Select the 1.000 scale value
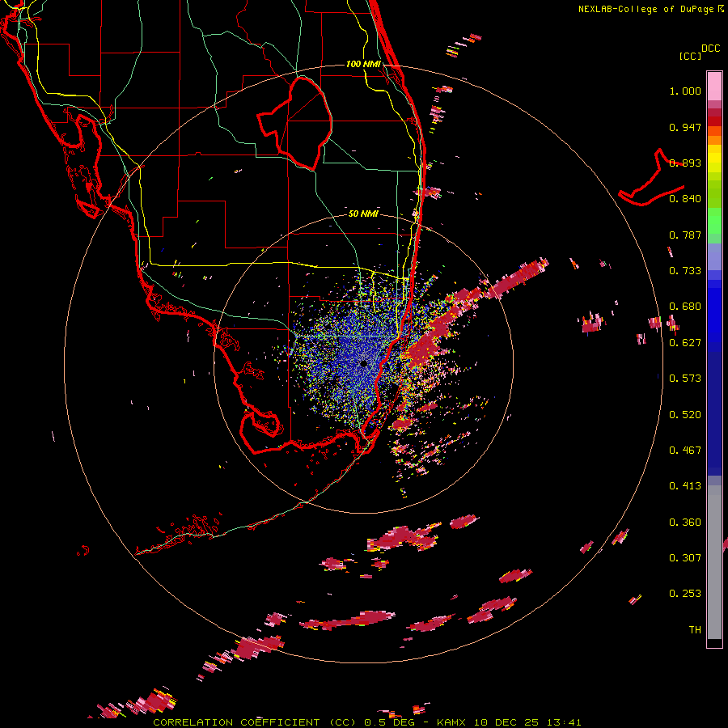728x728 pixels. [685, 91]
